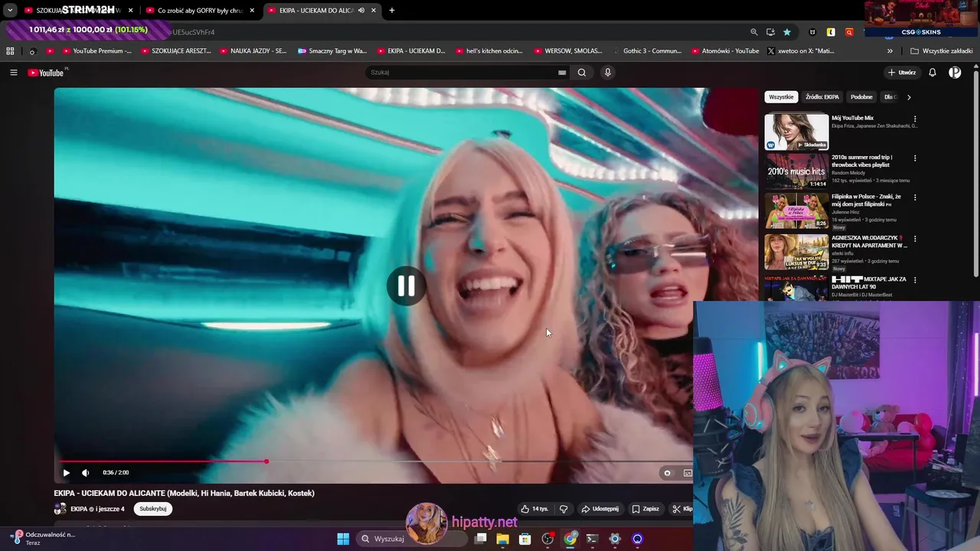Open Mój YouTube Mix thumbnail
980x551 pixels.
point(796,132)
